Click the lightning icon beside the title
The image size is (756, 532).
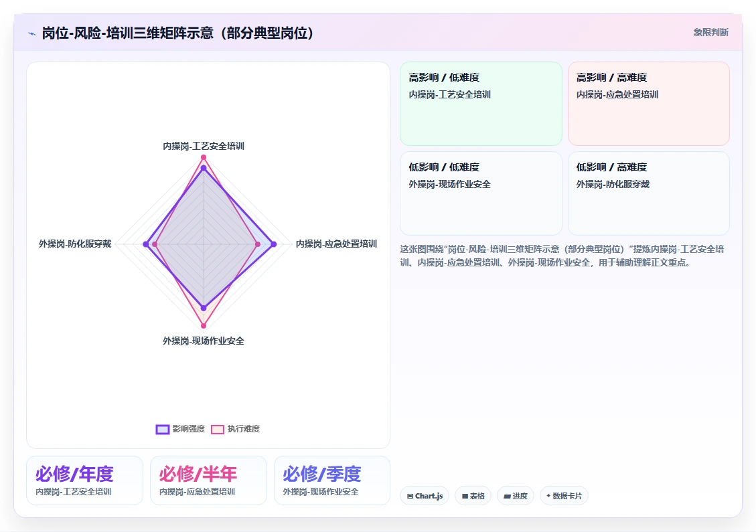tap(32, 33)
